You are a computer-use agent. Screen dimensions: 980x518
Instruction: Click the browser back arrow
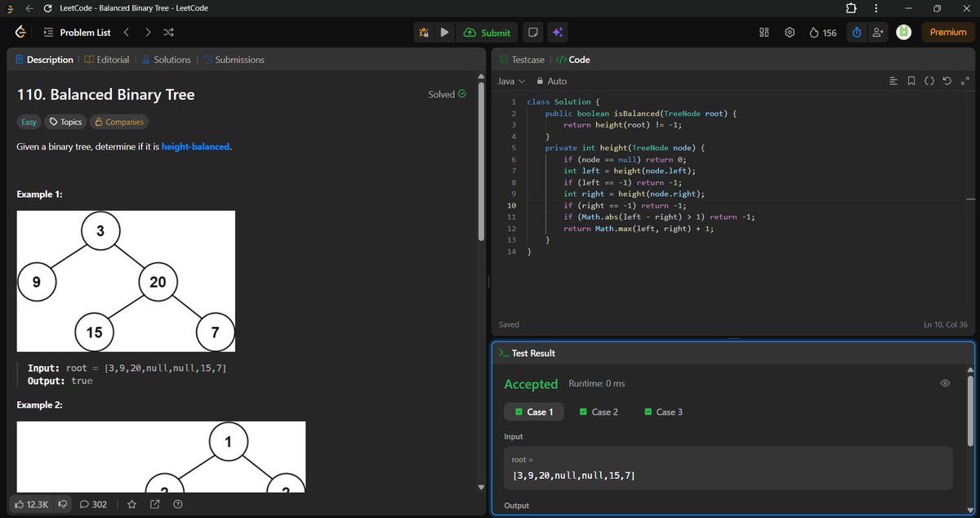[x=29, y=8]
